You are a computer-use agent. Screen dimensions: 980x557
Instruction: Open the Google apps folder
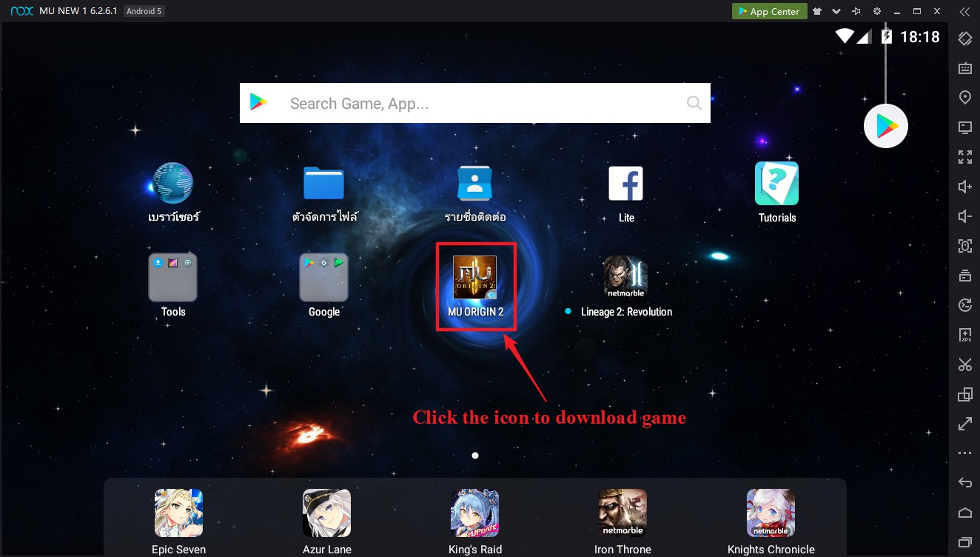tap(323, 277)
